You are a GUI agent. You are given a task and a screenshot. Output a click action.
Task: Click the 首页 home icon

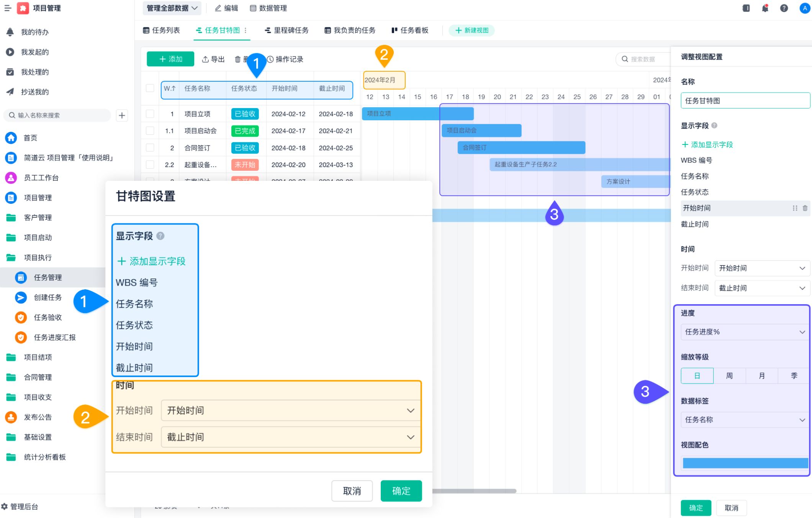11,138
